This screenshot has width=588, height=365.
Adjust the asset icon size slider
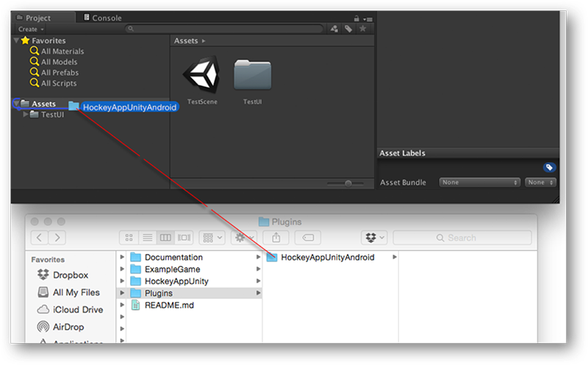348,183
